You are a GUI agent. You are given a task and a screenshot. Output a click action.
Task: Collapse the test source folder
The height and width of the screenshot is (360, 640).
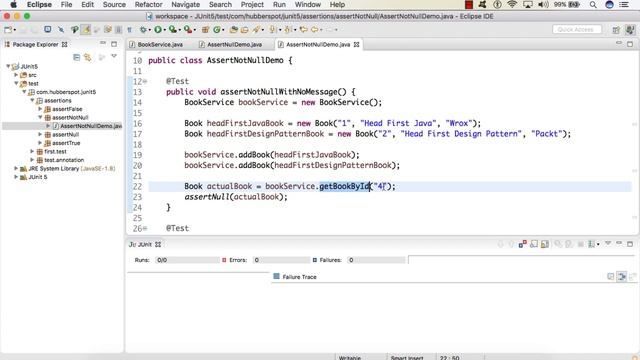click(x=16, y=83)
